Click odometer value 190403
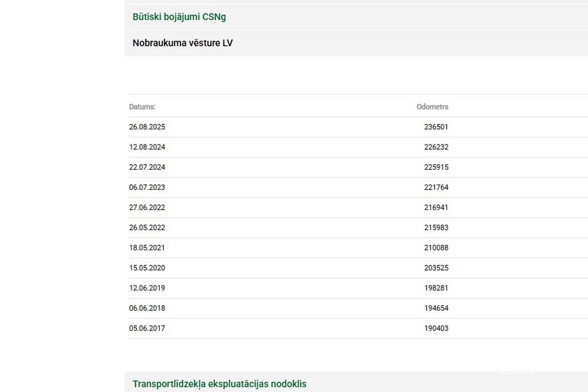 (x=436, y=328)
